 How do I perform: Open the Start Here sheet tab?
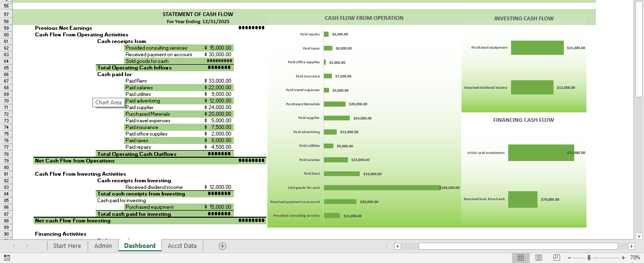(x=67, y=246)
